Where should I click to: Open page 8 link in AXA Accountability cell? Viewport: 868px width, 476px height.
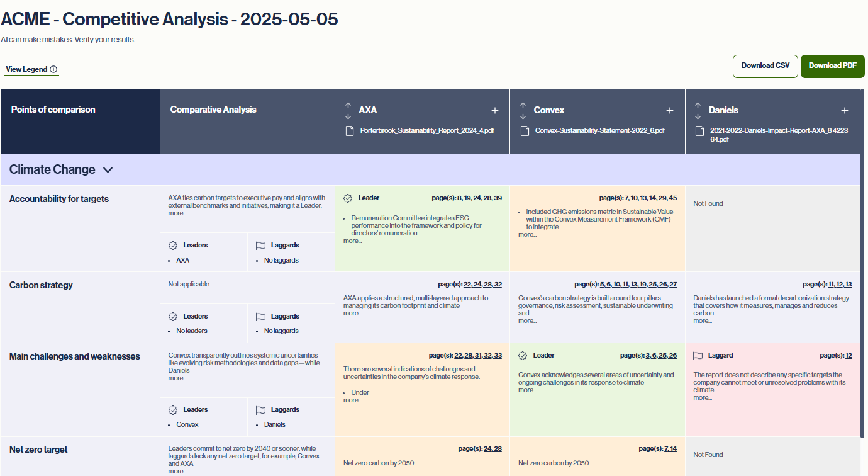click(x=460, y=198)
